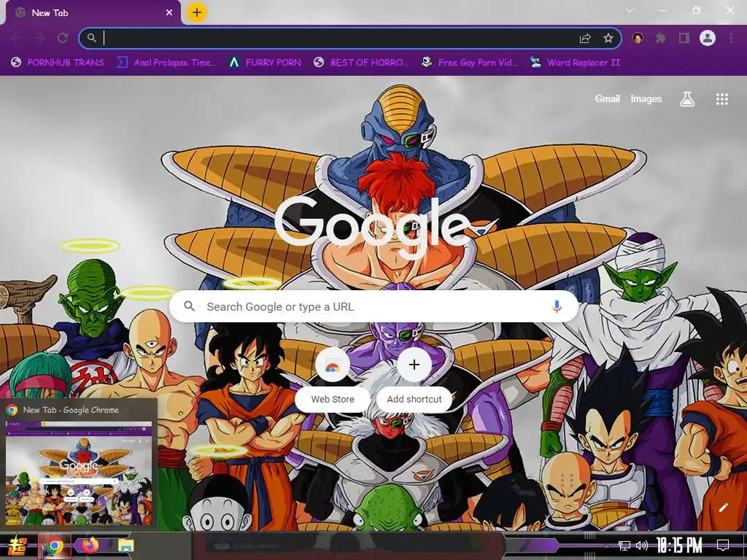
Task: Go forward one page
Action: coord(39,38)
